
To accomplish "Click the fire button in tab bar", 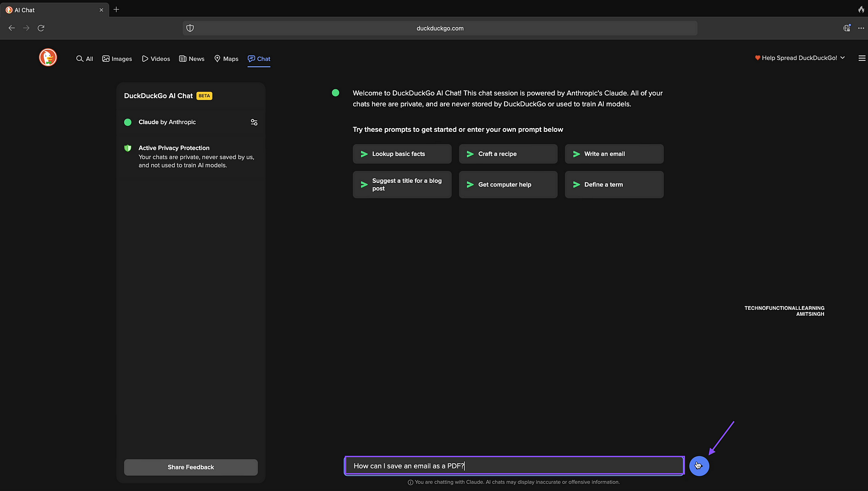I will (861, 10).
